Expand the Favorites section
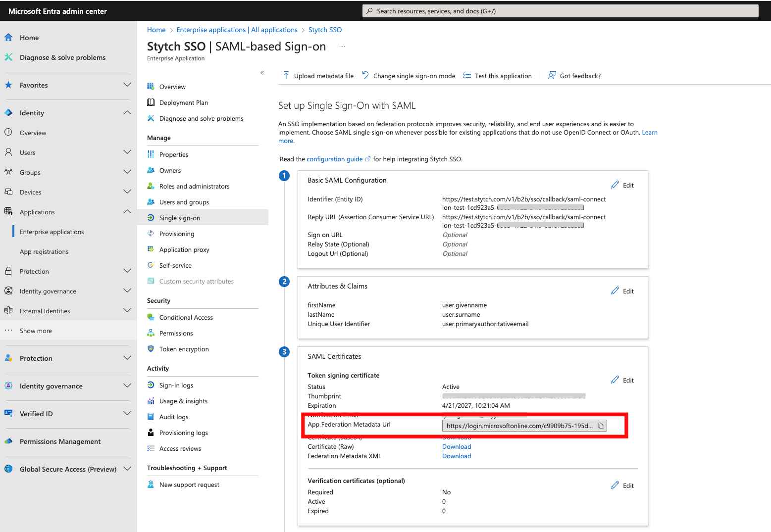The image size is (771, 532). pyautogui.click(x=127, y=85)
